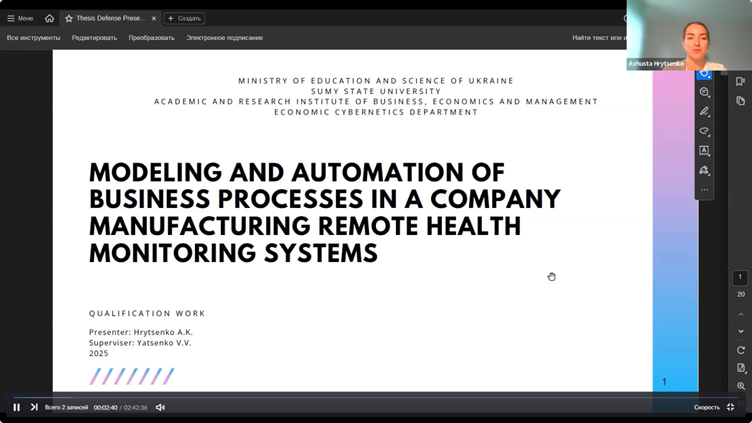Image resolution: width=752 pixels, height=423 pixels.
Task: Open the Скорость playback speed menu
Action: coord(706,407)
